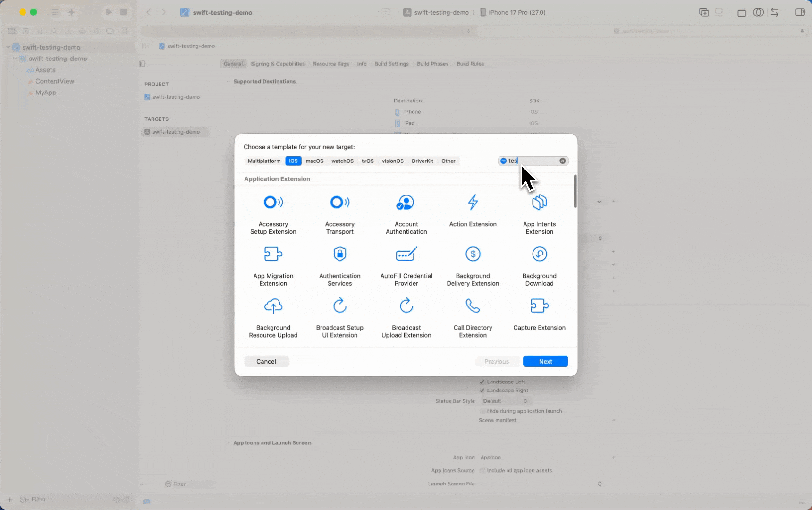Select the Background Resource Upload template
The width and height of the screenshot is (812, 510).
coord(273,318)
